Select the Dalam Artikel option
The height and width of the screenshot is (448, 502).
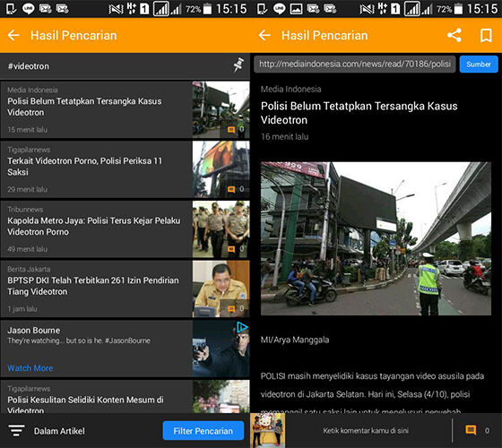59,431
